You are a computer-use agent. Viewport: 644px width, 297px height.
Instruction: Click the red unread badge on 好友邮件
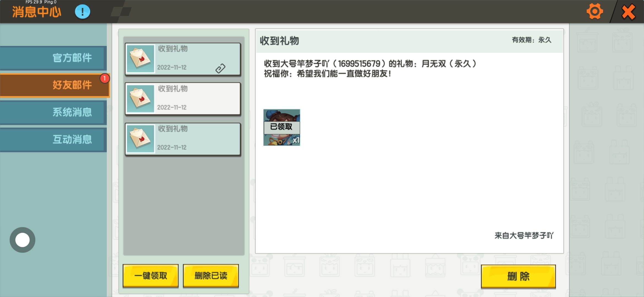pyautogui.click(x=105, y=78)
